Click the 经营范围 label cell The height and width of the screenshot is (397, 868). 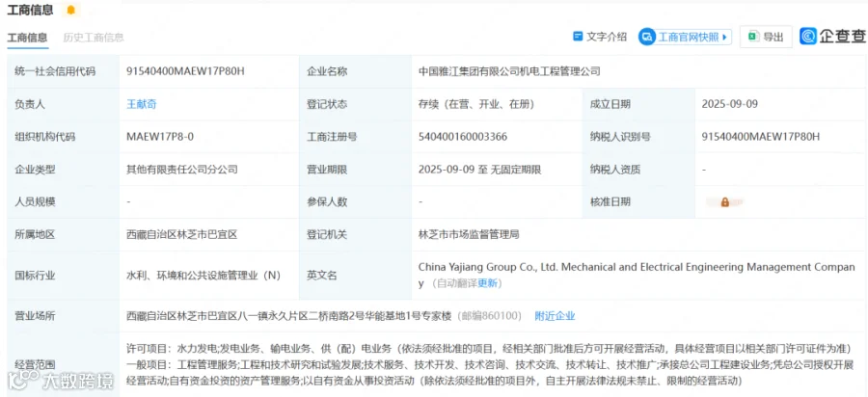point(63,364)
